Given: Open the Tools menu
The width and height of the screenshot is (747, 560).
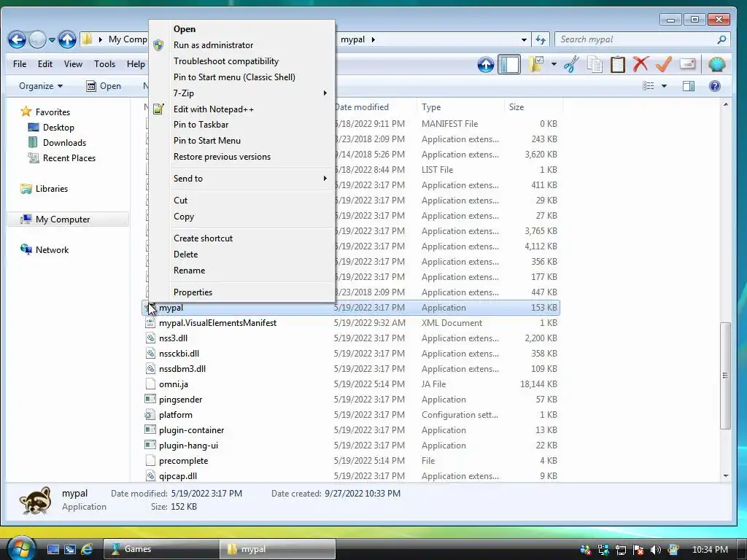Looking at the screenshot, I should click(104, 64).
